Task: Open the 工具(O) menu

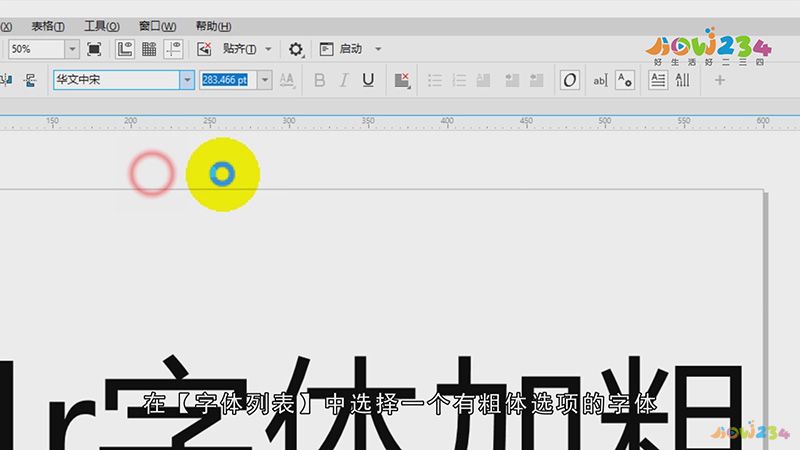Action: click(102, 26)
